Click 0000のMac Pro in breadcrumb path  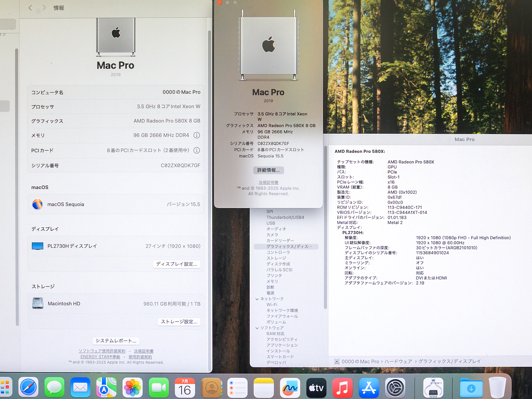pyautogui.click(x=360, y=361)
